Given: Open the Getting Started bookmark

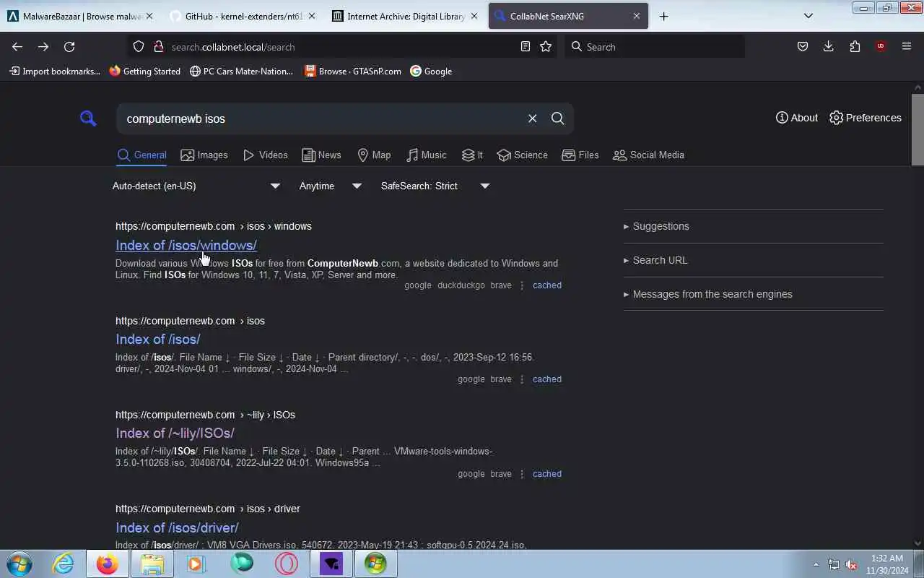Looking at the screenshot, I should pyautogui.click(x=144, y=71).
